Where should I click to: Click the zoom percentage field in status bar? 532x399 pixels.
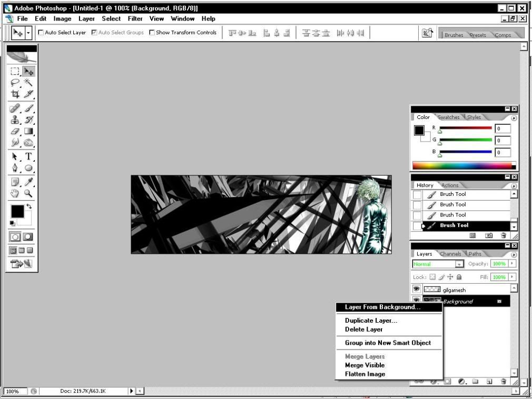pos(15,391)
